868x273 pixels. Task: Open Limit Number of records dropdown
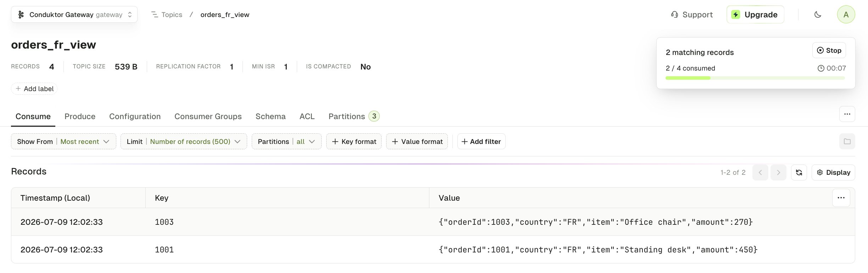(x=184, y=141)
